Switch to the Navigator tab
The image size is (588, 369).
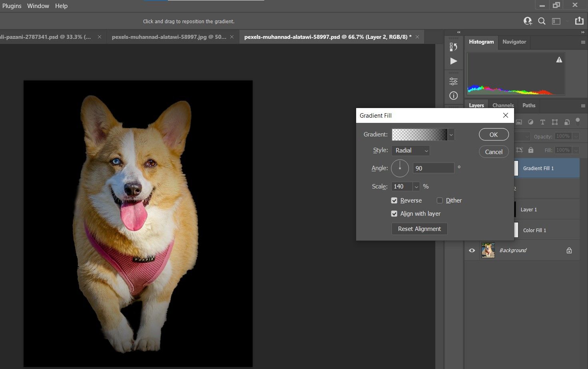click(514, 42)
